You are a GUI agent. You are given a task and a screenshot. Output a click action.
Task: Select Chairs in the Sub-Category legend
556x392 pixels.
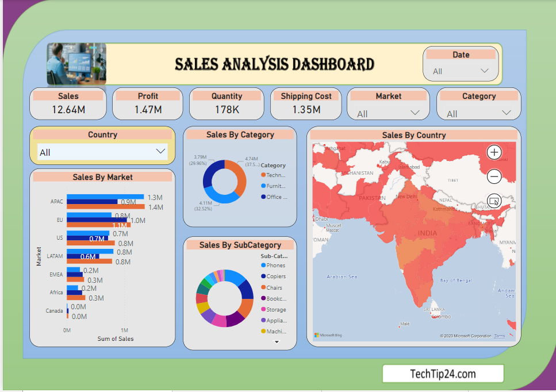coord(275,287)
